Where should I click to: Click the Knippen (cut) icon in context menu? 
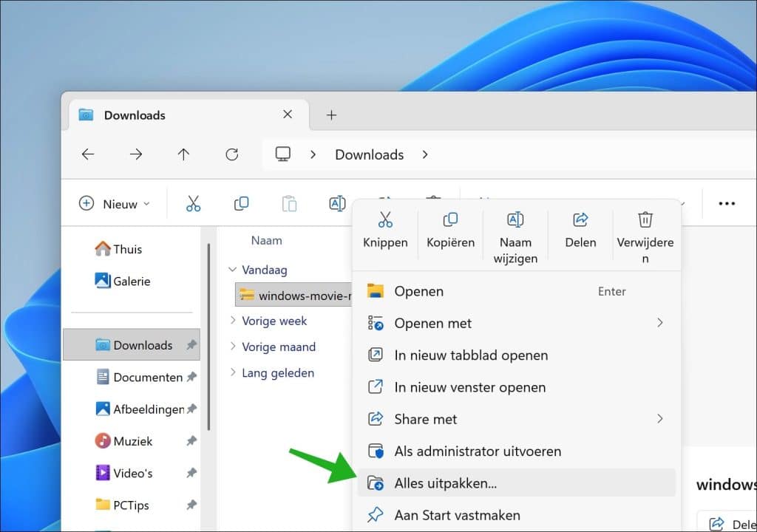point(385,220)
